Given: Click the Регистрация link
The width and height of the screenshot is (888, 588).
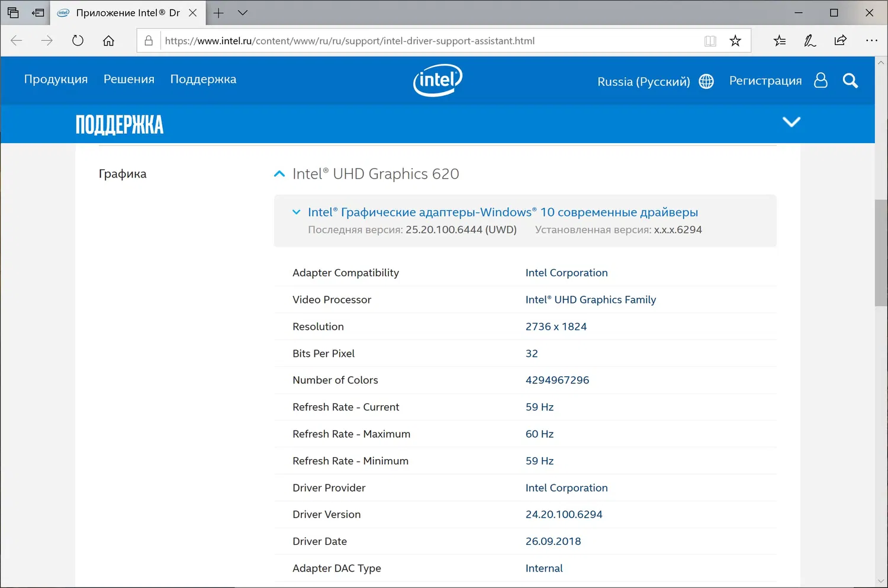Looking at the screenshot, I should [765, 80].
